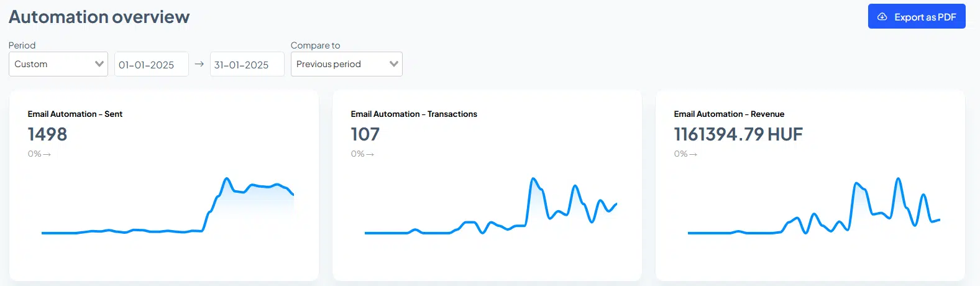Click the arrow between the date fields
980x286 pixels.
pyautogui.click(x=199, y=64)
